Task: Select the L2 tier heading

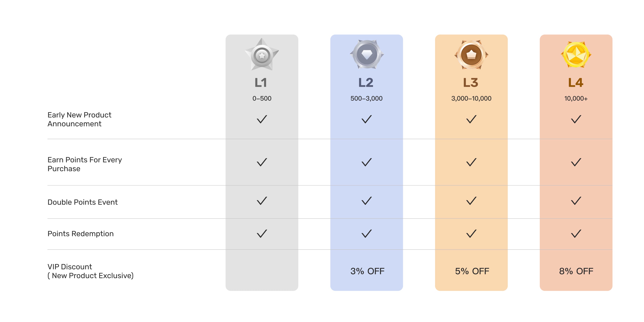Action: pyautogui.click(x=366, y=83)
